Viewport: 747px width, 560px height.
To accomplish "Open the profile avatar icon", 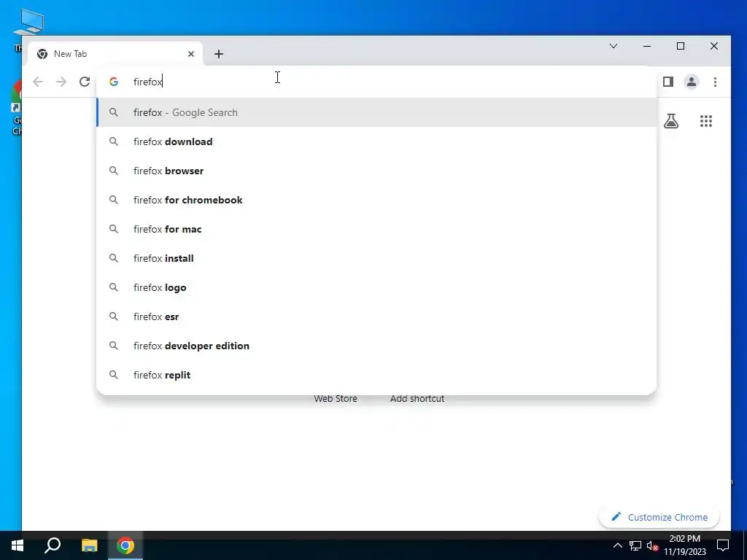I will pos(692,82).
